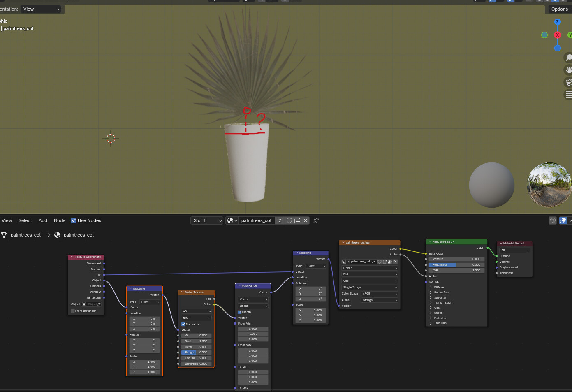Click the node editor overlay icon at right
The image size is (572, 392).
pos(563,220)
